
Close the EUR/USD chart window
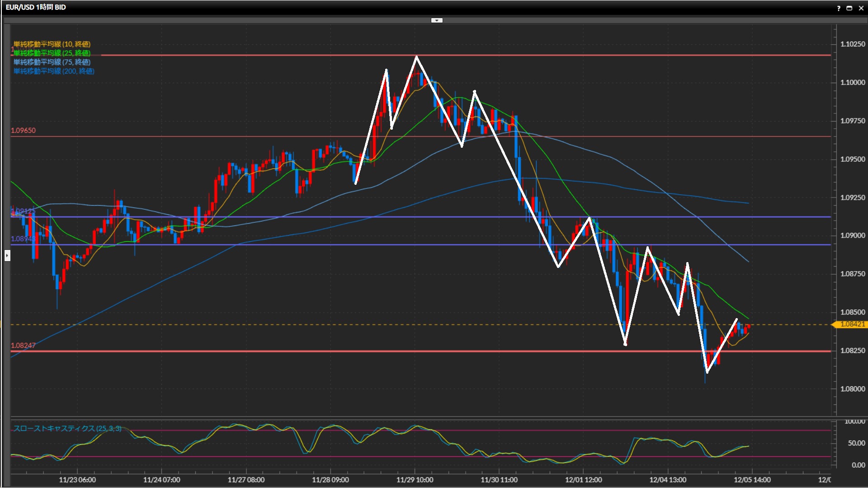point(861,8)
